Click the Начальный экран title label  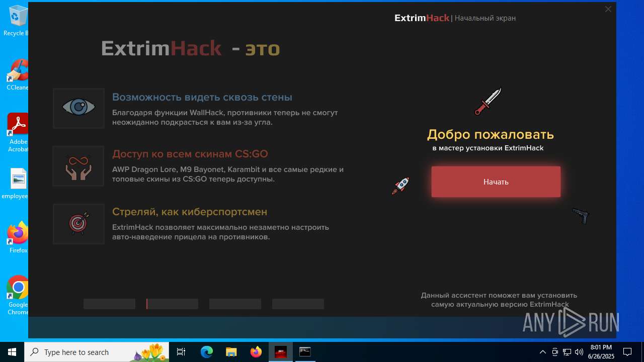click(485, 18)
